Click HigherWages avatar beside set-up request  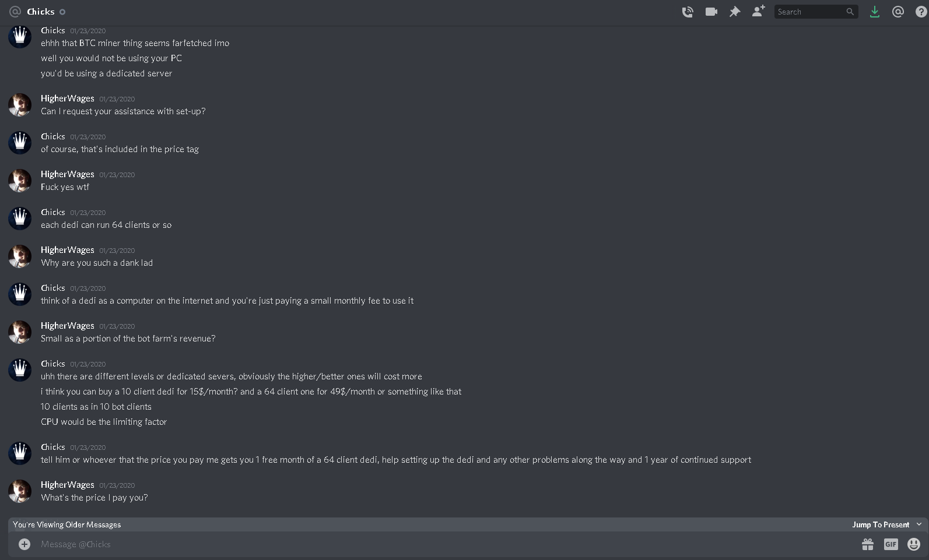tap(20, 105)
